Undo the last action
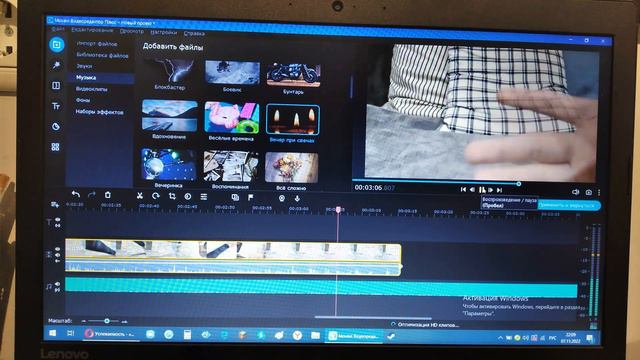Viewport: 640px width, 360px height. coord(76,194)
